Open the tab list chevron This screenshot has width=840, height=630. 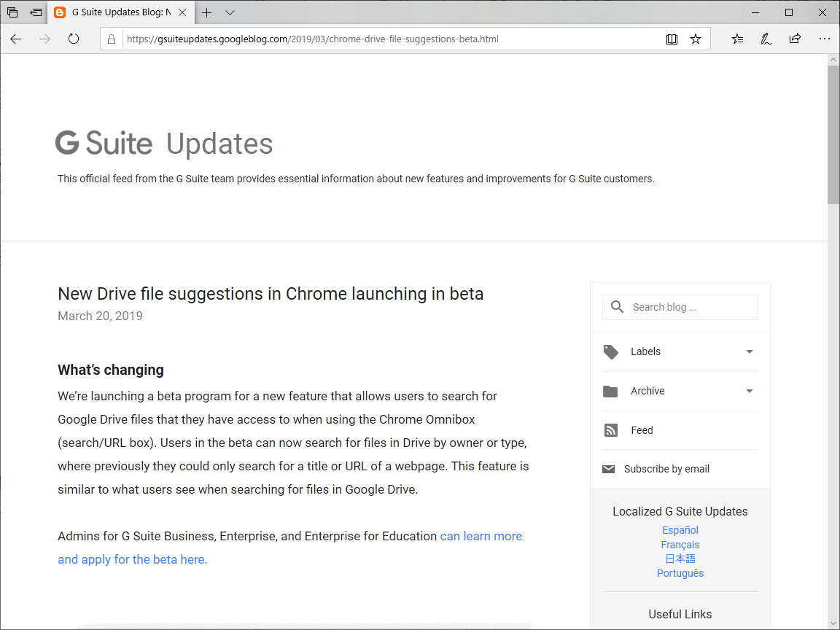pos(230,12)
